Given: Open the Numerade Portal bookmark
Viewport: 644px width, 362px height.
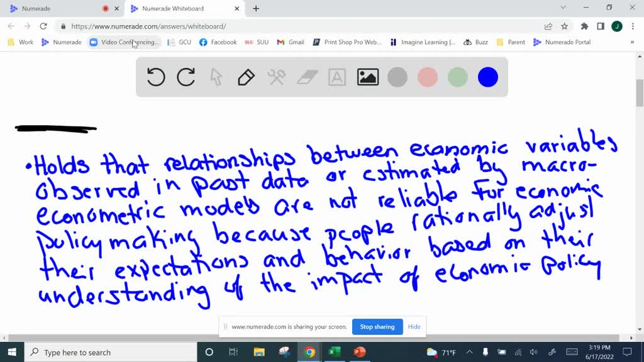Looking at the screenshot, I should [x=562, y=42].
